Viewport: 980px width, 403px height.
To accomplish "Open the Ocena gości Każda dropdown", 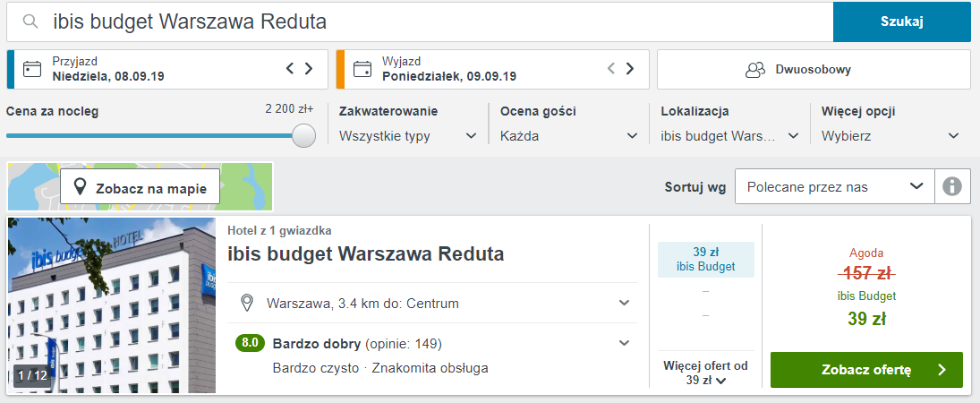I will click(569, 136).
